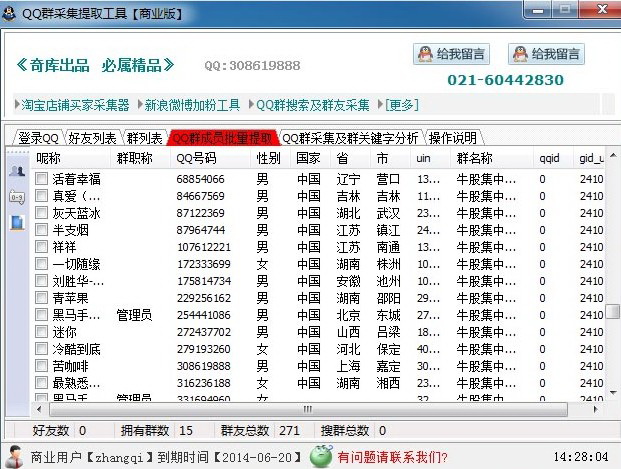
Task: Click the phone number 021-60442830
Action: tap(505, 80)
